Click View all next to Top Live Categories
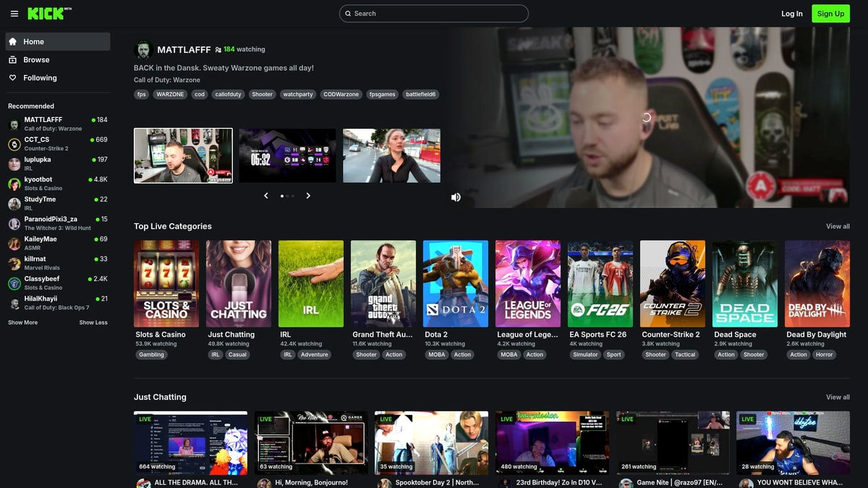868x488 pixels. coord(837,226)
